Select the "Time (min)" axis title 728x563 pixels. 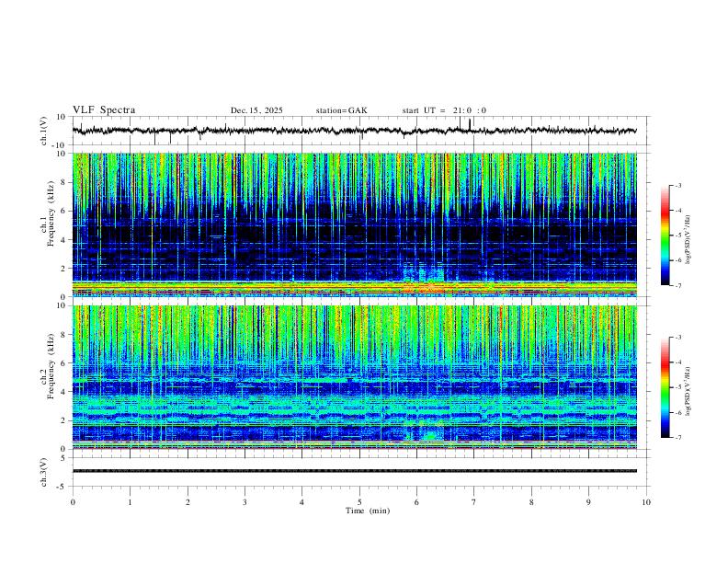click(x=368, y=511)
